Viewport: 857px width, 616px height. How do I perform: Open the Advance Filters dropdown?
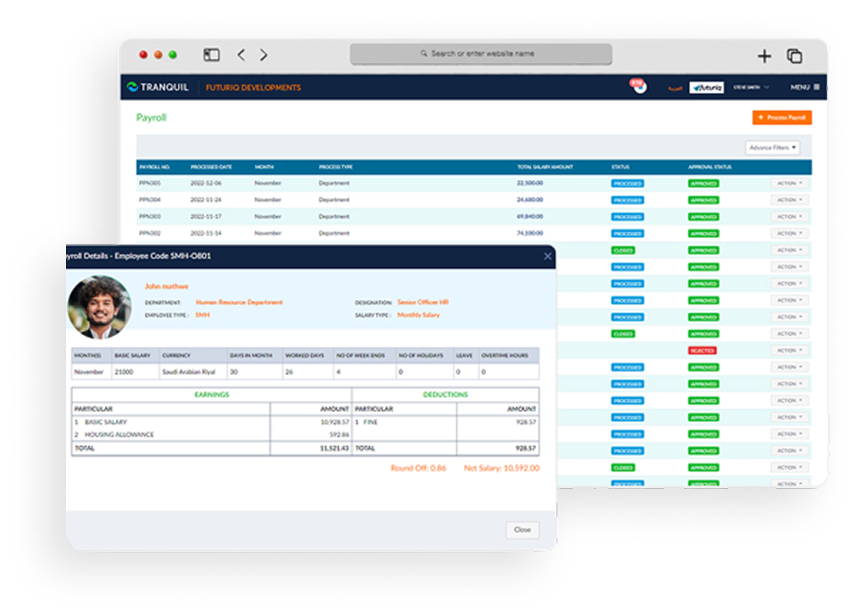click(x=772, y=148)
